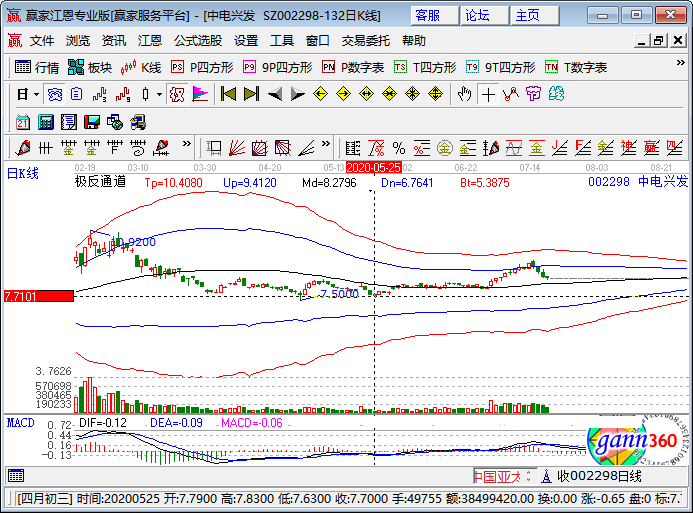Open the calendar icon showing 21
693x513 pixels.
(23, 122)
